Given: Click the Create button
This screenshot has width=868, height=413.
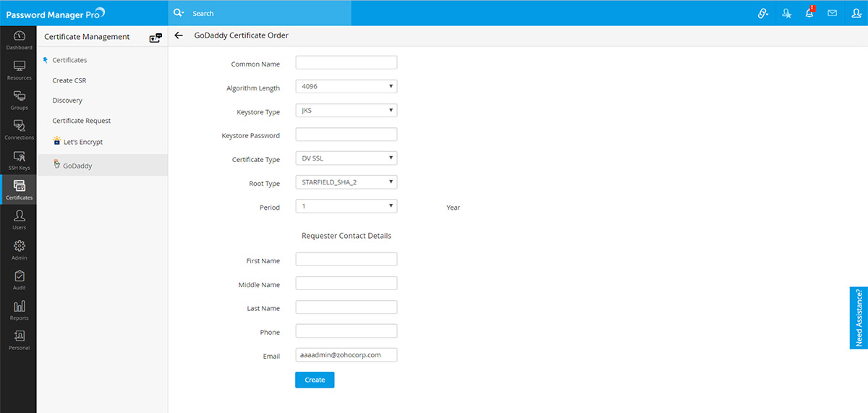Looking at the screenshot, I should pyautogui.click(x=315, y=380).
